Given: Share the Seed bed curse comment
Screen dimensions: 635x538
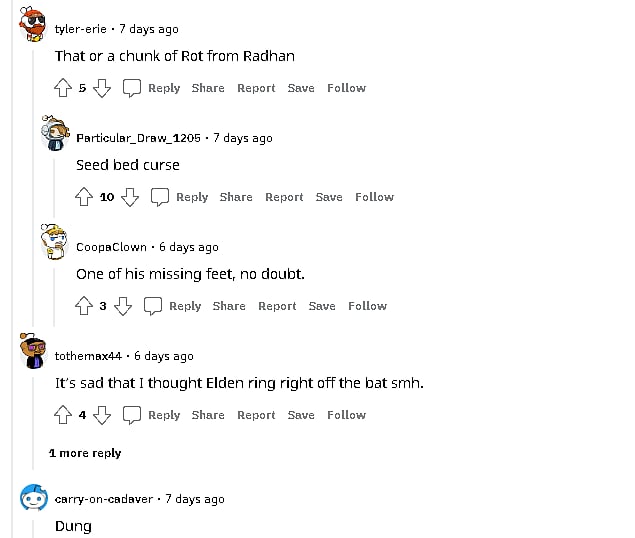Looking at the screenshot, I should (236, 197).
